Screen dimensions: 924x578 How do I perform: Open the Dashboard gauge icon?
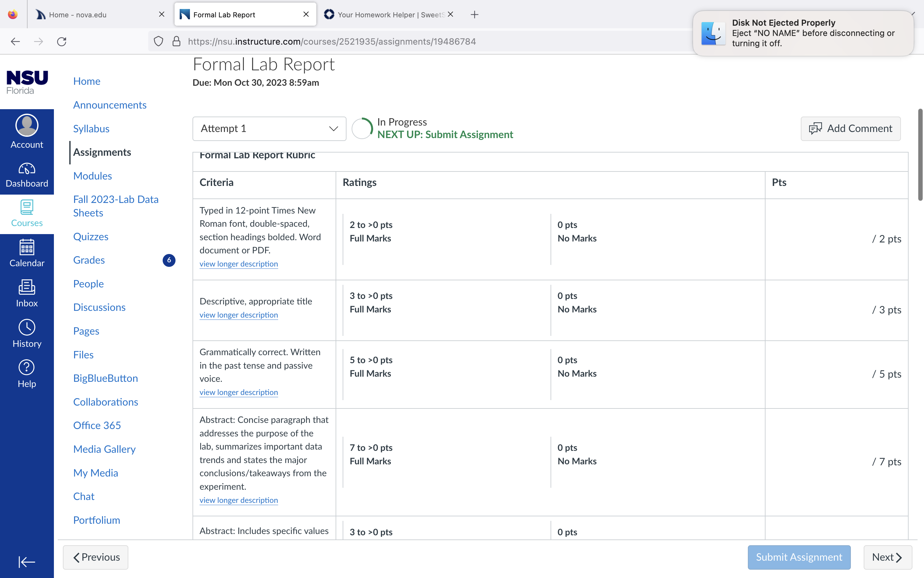(x=27, y=169)
